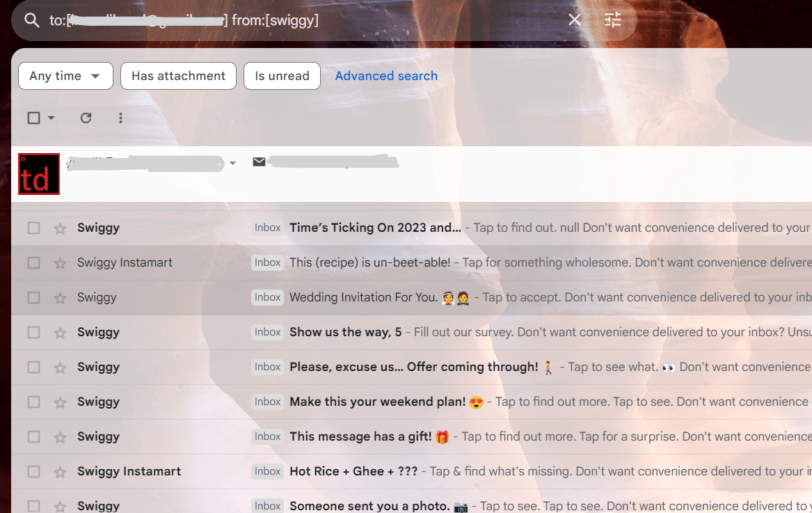The height and width of the screenshot is (513, 812).
Task: Click Inbox label on Wedding Invitation email
Action: click(267, 297)
